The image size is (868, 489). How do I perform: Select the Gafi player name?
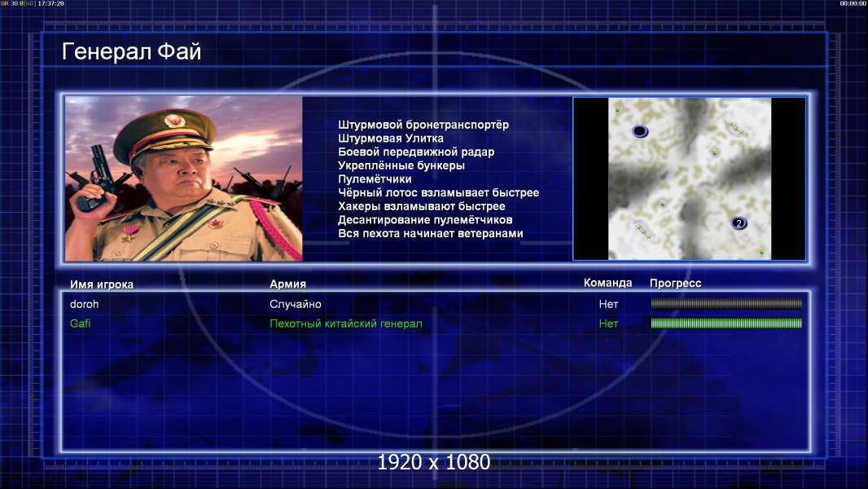point(81,324)
